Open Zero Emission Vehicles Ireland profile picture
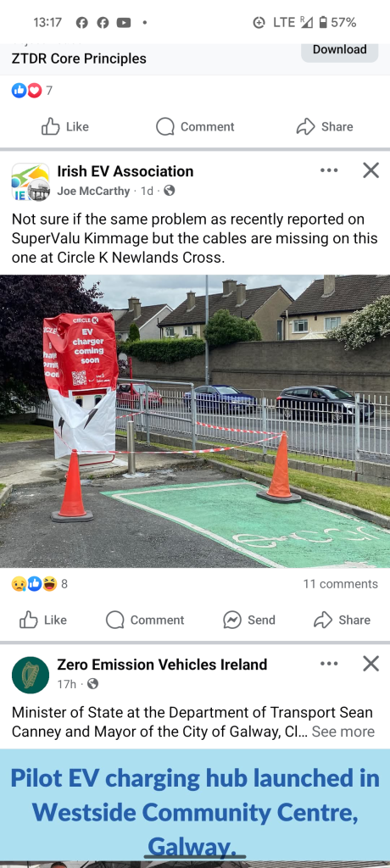The width and height of the screenshot is (390, 868). tap(30, 675)
